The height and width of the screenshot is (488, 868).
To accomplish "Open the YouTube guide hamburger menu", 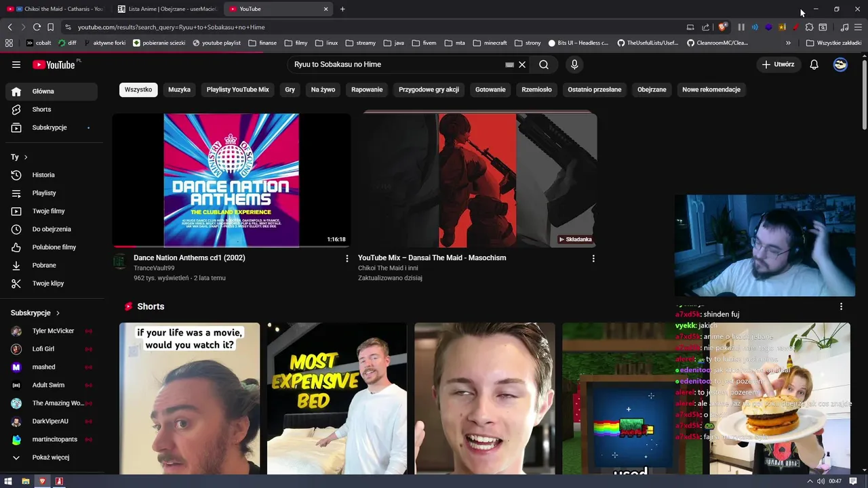I will (x=16, y=64).
